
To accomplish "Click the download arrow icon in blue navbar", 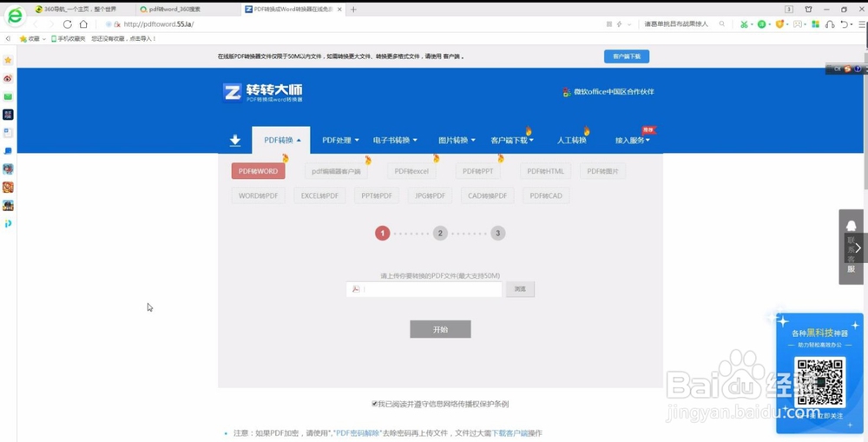I will 235,140.
